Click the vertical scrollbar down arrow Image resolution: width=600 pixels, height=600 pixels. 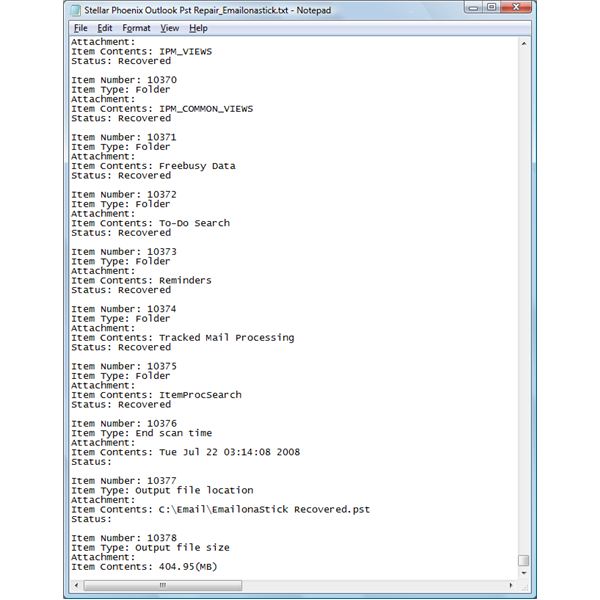(x=524, y=573)
